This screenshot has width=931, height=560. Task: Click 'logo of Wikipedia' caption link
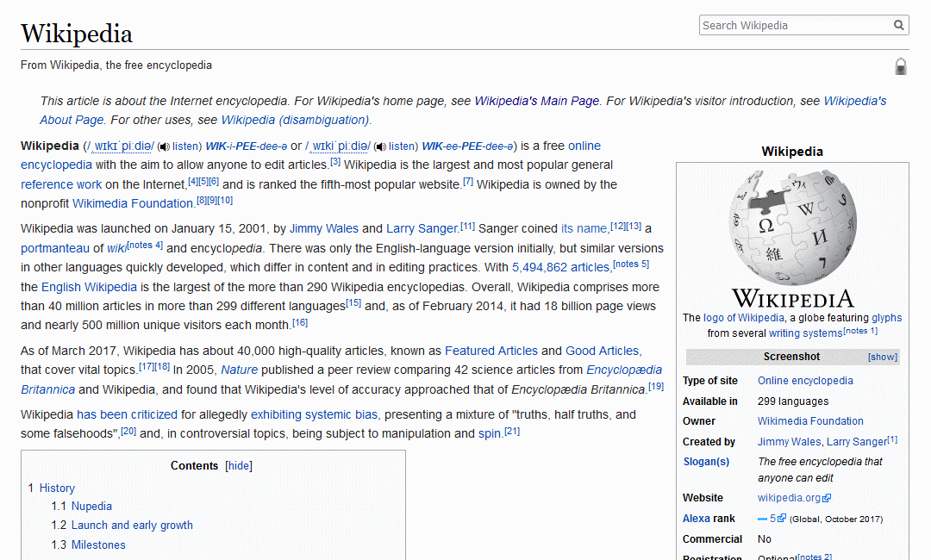click(744, 317)
